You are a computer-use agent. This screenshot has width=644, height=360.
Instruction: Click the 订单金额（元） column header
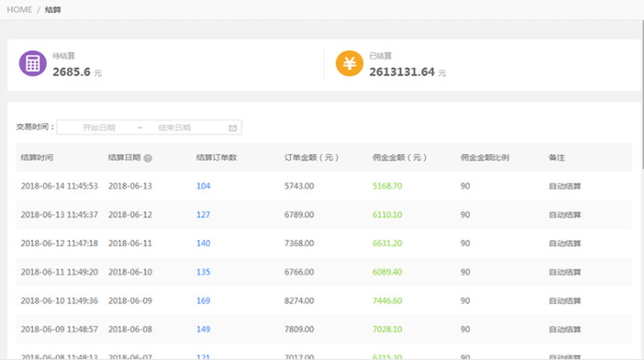pos(311,158)
